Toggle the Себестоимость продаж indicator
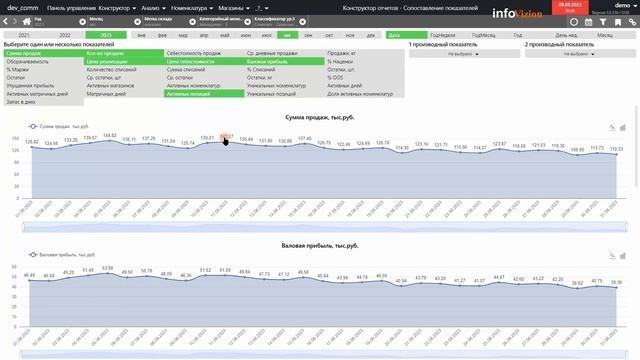This screenshot has width=640, height=360. click(x=204, y=53)
